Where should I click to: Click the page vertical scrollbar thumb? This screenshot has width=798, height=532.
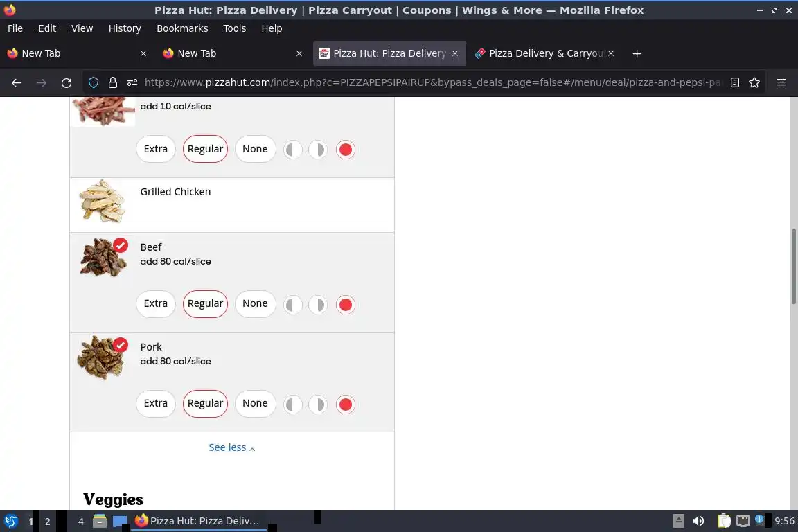click(793, 266)
